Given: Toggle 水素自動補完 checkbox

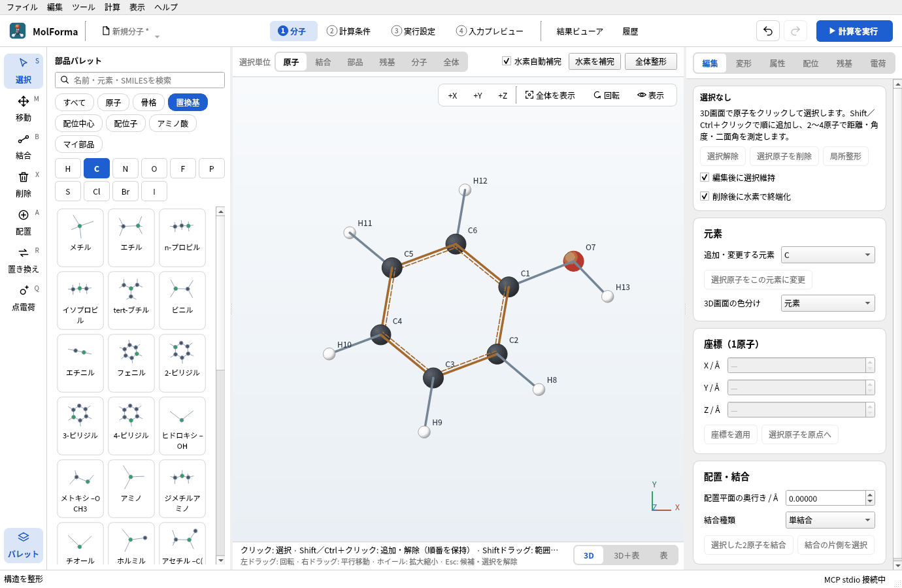Looking at the screenshot, I should tap(507, 61).
